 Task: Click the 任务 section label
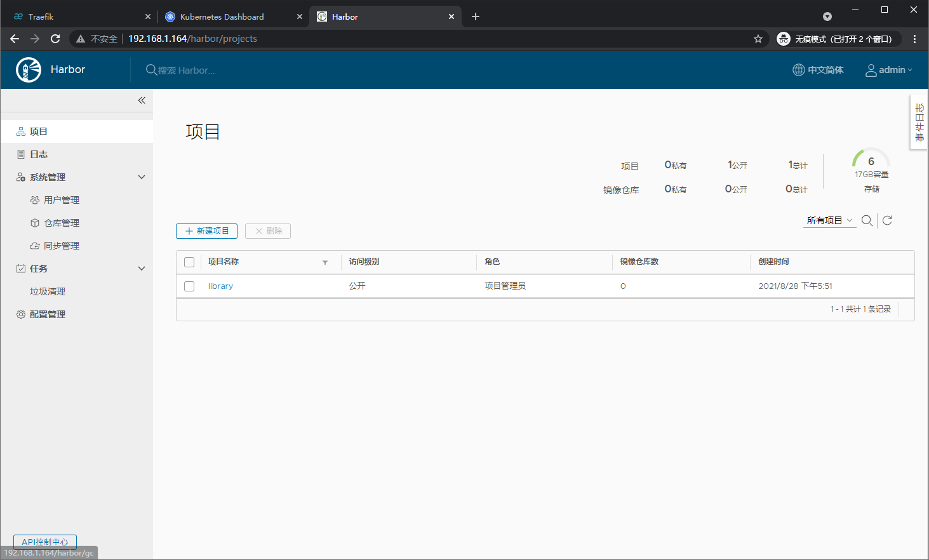(x=39, y=269)
